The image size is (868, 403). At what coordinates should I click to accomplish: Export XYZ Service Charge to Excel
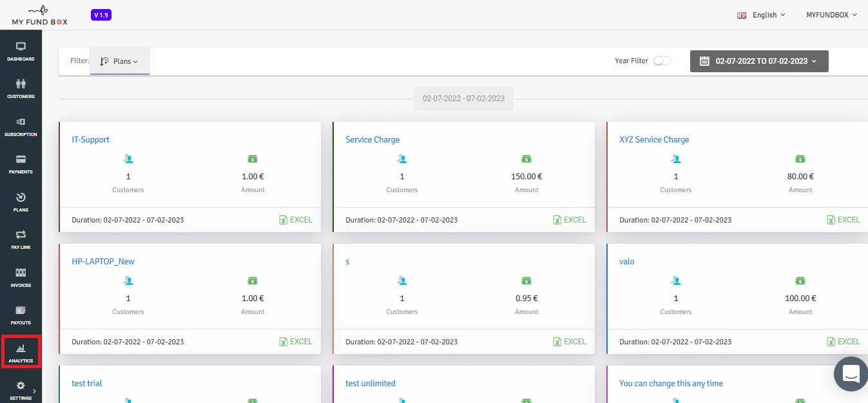(x=844, y=220)
